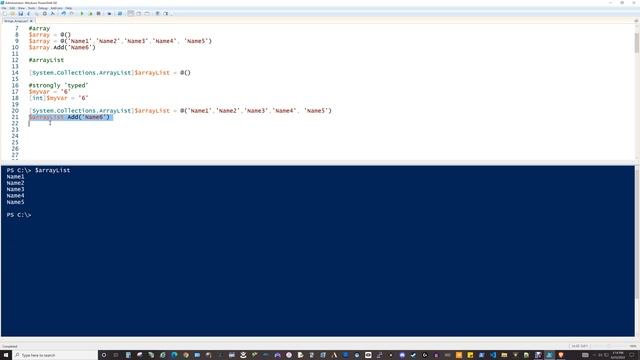Open the Windows Start menu
Image resolution: width=640 pixels, height=360 pixels.
coord(6,355)
